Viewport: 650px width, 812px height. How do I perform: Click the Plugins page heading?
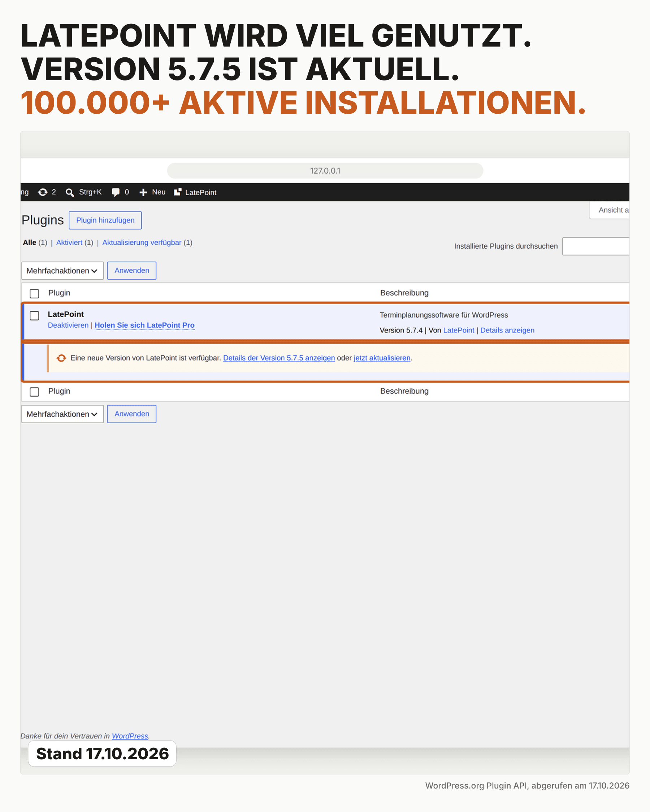tap(43, 220)
